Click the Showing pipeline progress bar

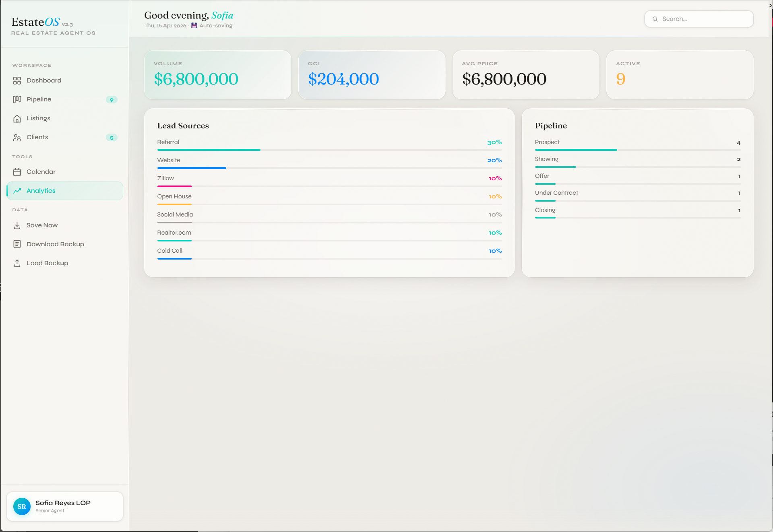[x=638, y=167]
